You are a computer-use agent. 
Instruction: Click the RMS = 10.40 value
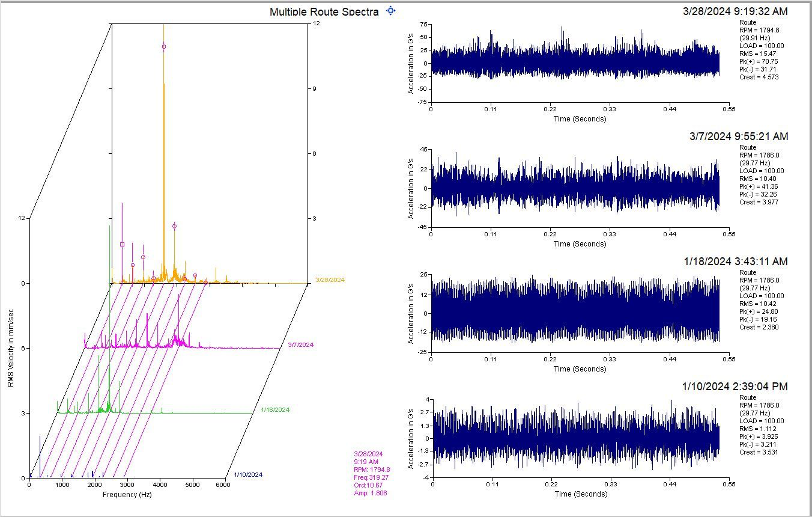tap(758, 179)
